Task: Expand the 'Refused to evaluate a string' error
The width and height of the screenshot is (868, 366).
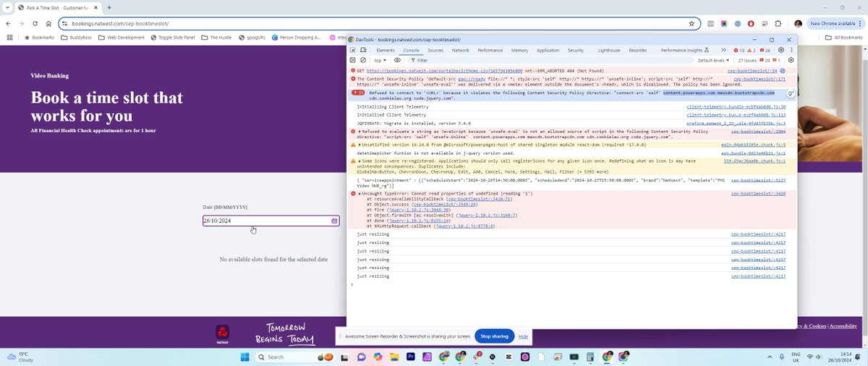Action: [360, 132]
